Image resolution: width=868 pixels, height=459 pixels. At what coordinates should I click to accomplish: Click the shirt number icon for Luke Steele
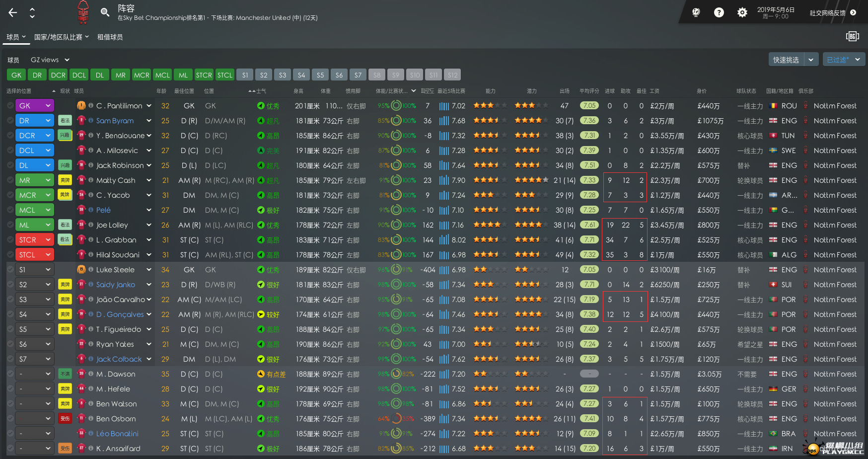81,270
